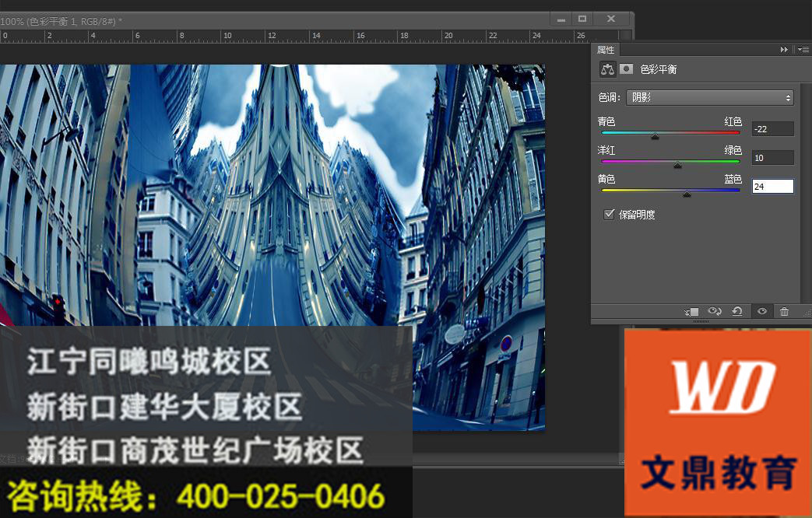Select the layer mask icon in Properties
The width and height of the screenshot is (812, 518).
(626, 68)
